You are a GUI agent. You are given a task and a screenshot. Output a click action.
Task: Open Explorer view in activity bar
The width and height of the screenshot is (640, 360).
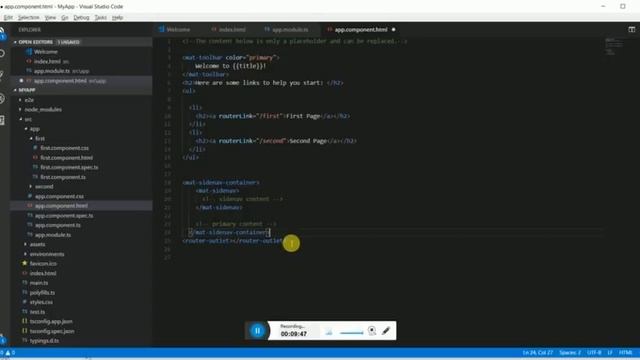pyautogui.click(x=2, y=32)
